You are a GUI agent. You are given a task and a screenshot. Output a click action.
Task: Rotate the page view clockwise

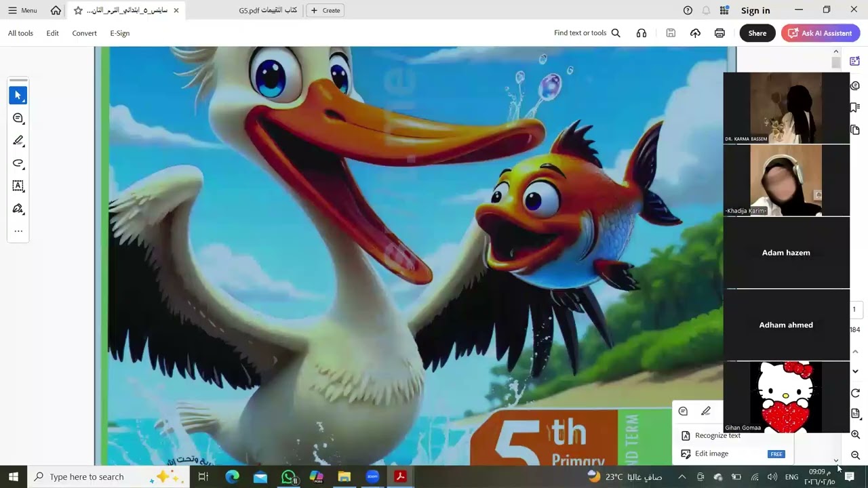[855, 393]
